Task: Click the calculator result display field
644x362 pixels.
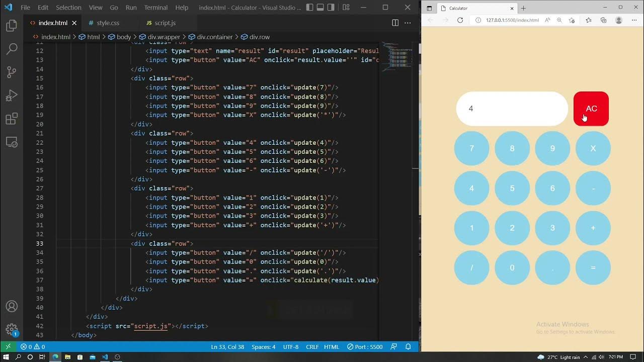Action: point(512,109)
